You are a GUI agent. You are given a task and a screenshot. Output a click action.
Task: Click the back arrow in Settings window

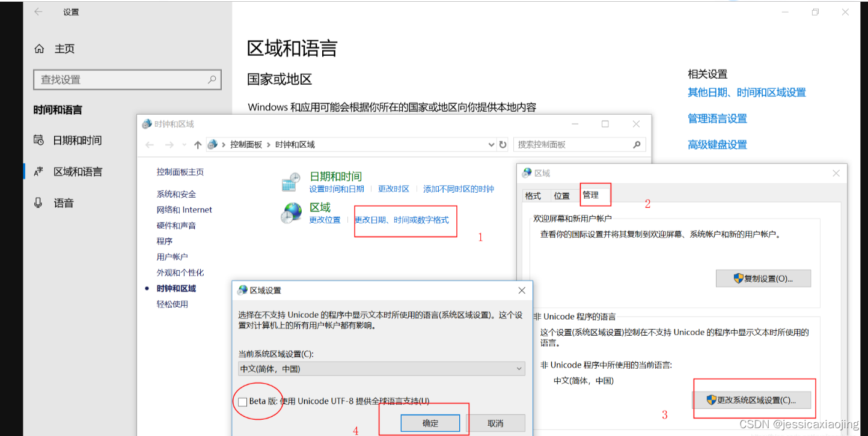[38, 11]
